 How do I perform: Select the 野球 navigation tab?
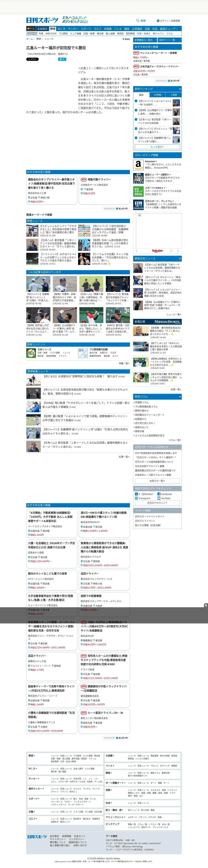53,29
